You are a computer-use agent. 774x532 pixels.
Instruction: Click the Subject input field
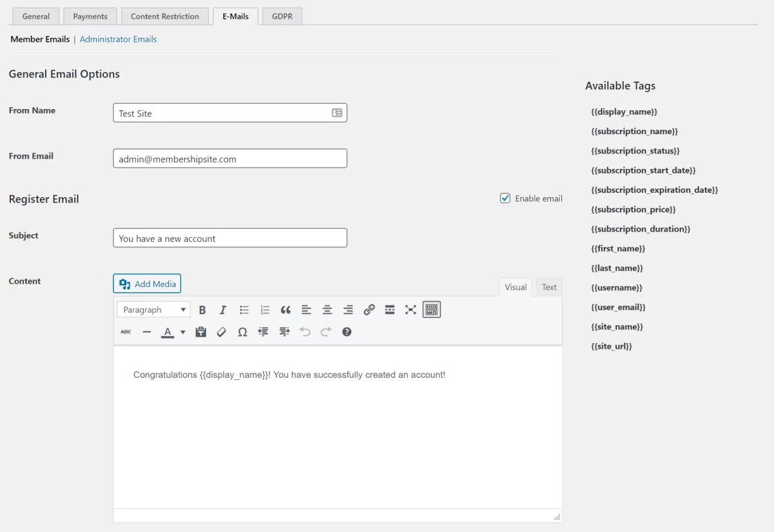[230, 238]
